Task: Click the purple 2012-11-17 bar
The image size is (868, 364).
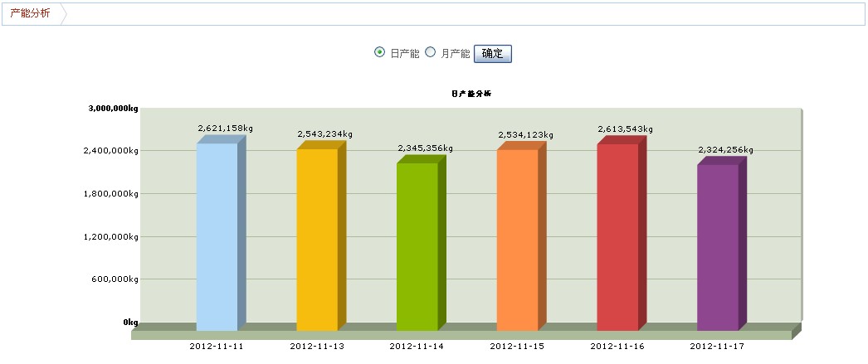Action: pos(718,247)
